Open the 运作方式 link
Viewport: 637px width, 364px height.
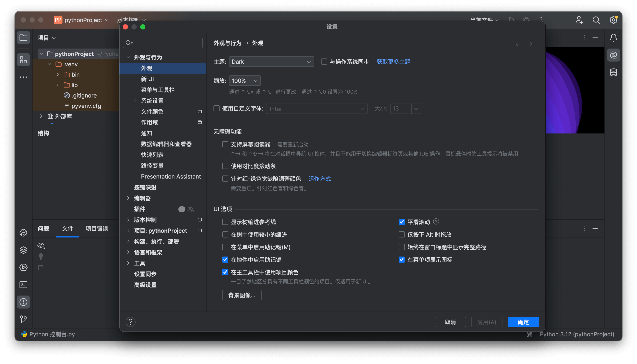[319, 179]
